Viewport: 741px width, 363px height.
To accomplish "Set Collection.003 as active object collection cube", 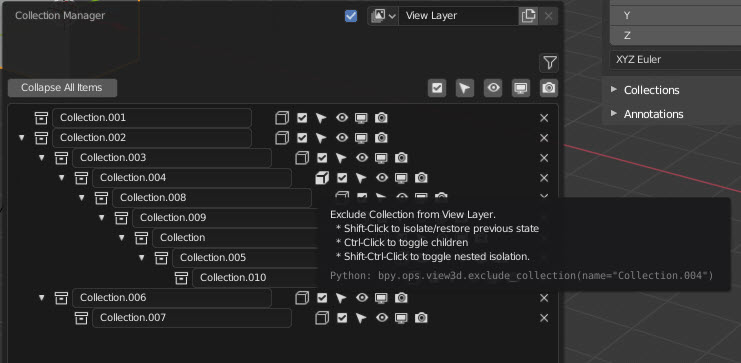I will [x=302, y=158].
